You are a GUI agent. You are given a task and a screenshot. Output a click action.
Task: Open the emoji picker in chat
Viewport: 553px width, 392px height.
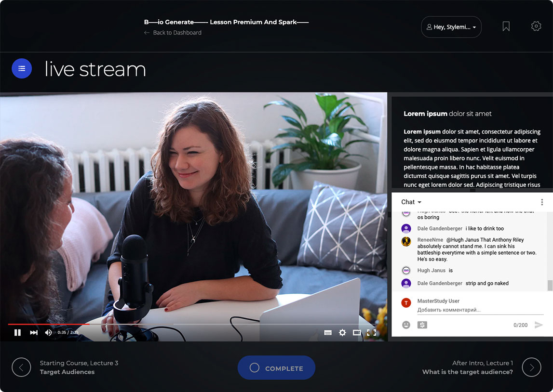click(x=406, y=325)
